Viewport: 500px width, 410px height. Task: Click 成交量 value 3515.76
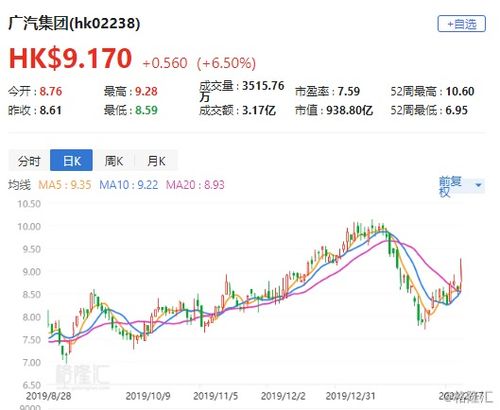click(263, 86)
